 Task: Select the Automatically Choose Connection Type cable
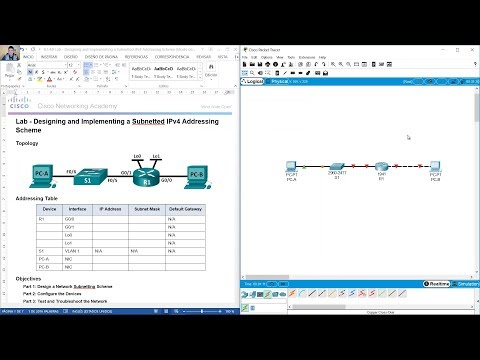click(x=292, y=293)
